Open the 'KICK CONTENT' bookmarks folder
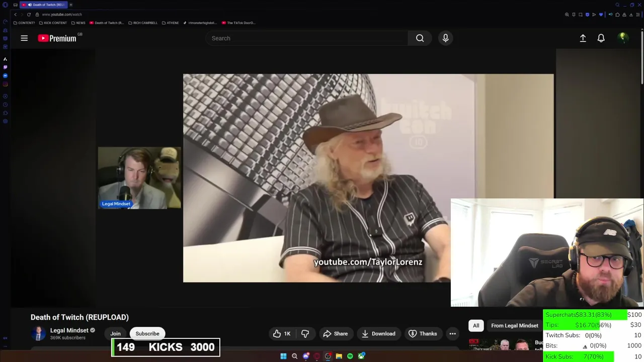Screen dimensions: 644x362 pos(53,23)
